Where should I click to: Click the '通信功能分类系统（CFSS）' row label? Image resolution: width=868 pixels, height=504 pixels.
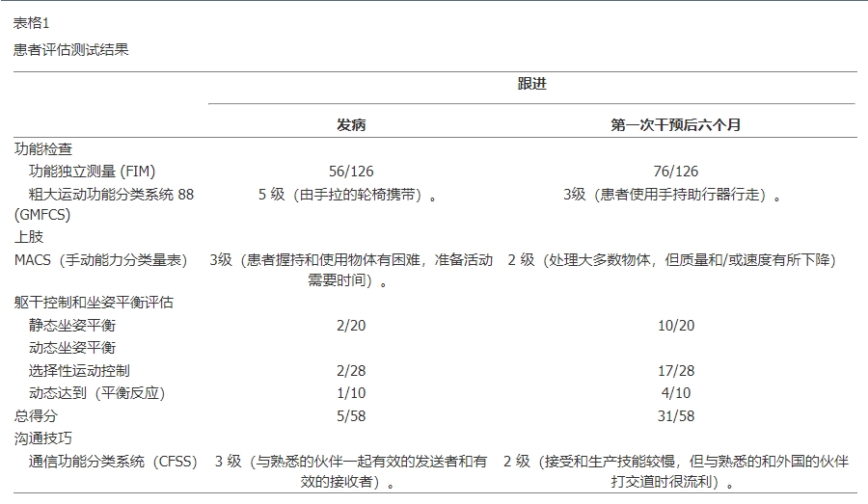[113, 462]
